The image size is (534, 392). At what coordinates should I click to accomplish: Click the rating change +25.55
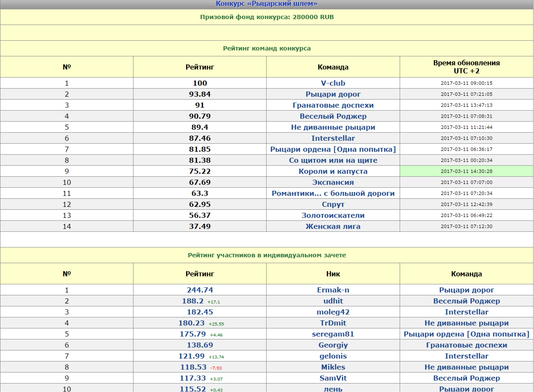point(216,323)
